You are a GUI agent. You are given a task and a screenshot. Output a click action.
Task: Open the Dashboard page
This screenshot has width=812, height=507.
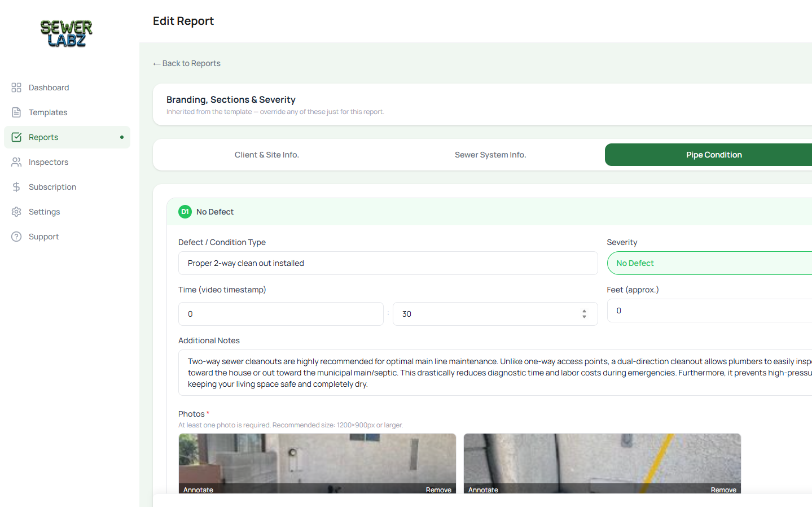coord(67,88)
